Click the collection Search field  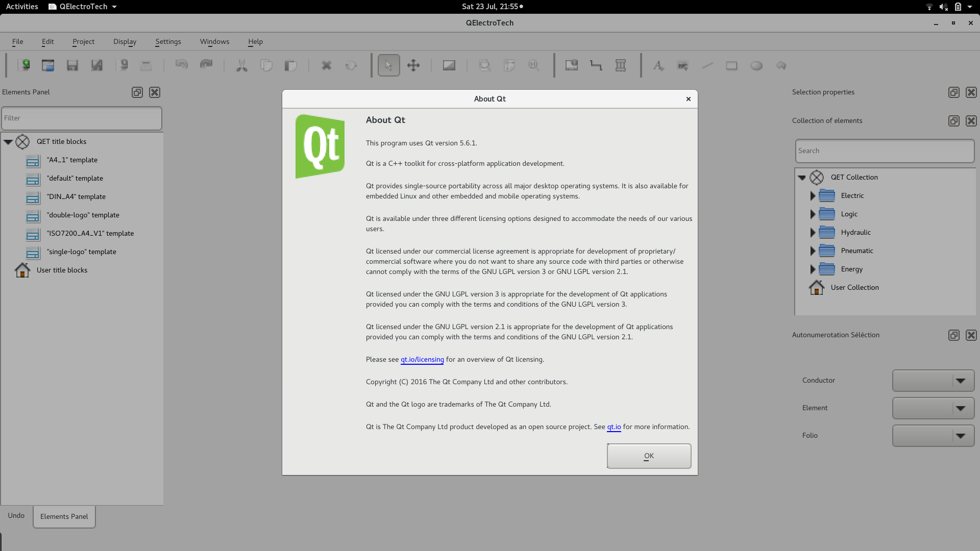tap(884, 151)
